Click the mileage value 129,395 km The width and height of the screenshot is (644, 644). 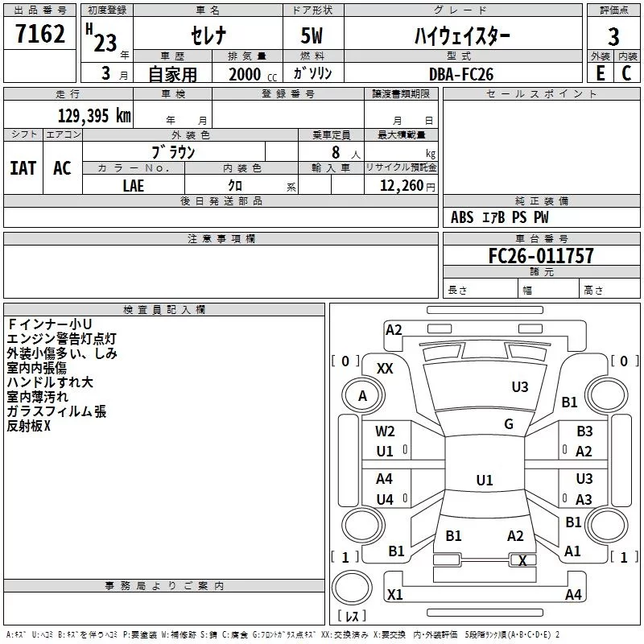94,115
